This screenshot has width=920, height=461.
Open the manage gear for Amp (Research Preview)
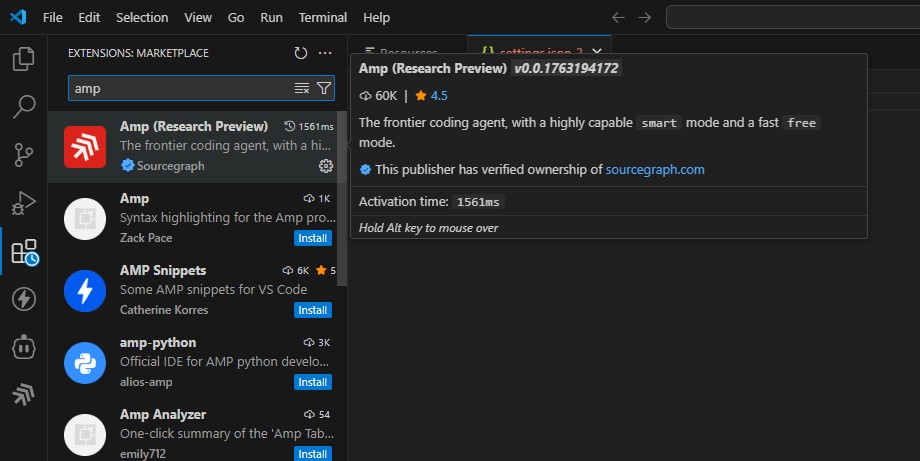[x=326, y=166]
